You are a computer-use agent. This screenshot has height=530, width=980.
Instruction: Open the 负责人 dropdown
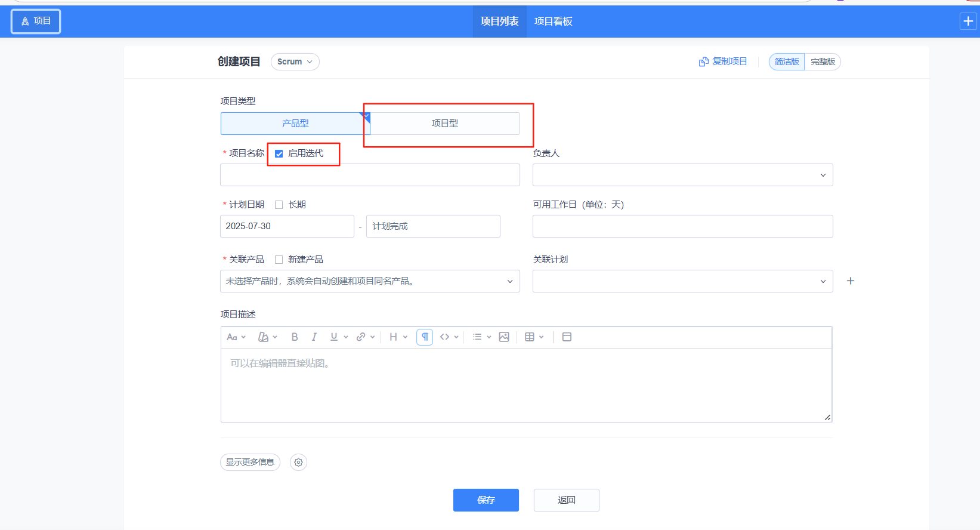[683, 175]
